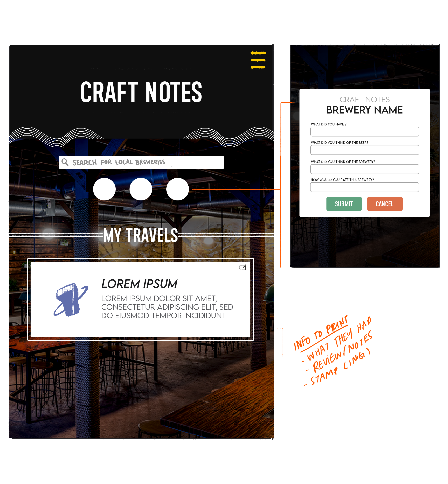Select the 'How would you rate this brewery?' field
Viewport: 448px width, 484px height.
point(364,187)
